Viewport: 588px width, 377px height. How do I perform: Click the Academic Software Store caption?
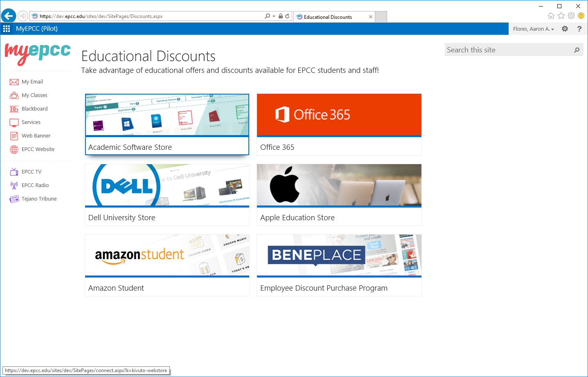coord(130,147)
